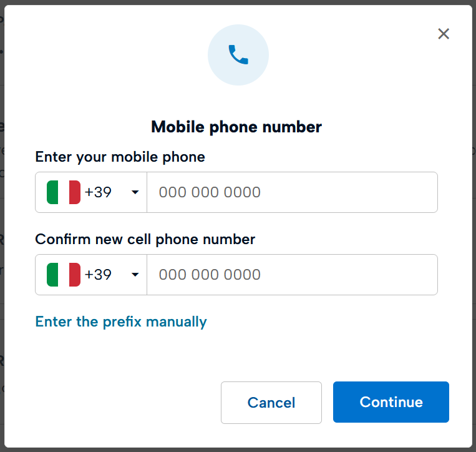Click the "Confirm new cell phone number" label
The width and height of the screenshot is (476, 452).
145,239
